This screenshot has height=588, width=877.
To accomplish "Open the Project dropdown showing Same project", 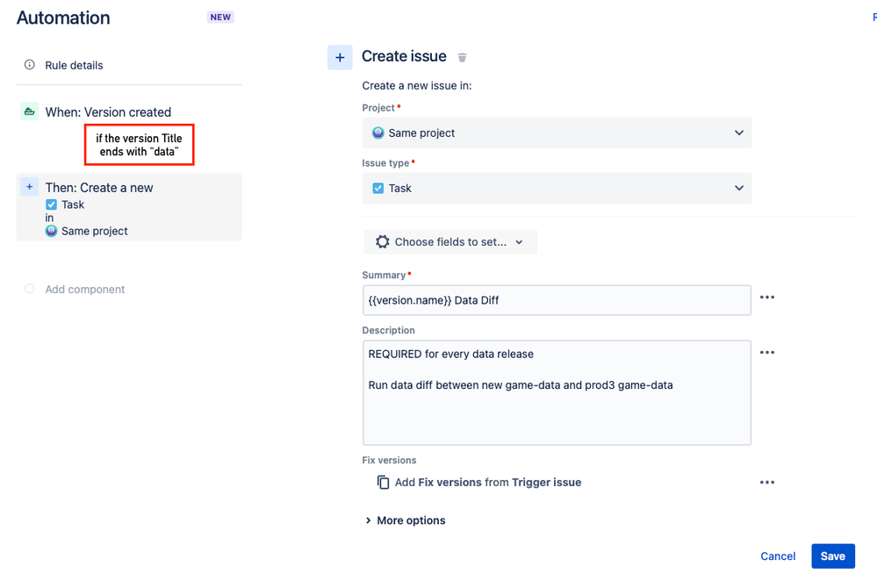I will tap(557, 133).
